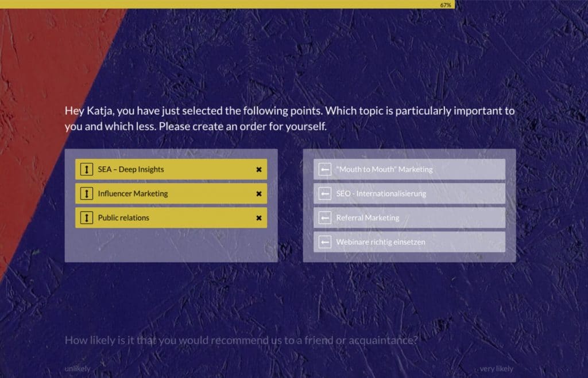Click the X to remove Influencer Marketing
The height and width of the screenshot is (378, 588).
tap(258, 193)
